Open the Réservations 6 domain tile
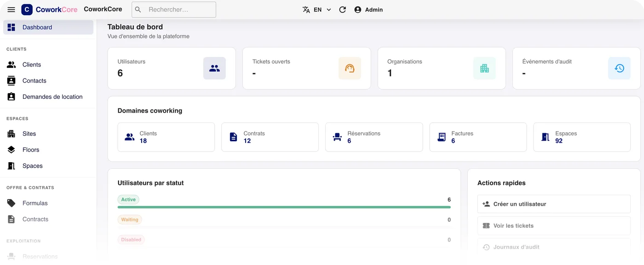The width and height of the screenshot is (644, 265). (374, 137)
